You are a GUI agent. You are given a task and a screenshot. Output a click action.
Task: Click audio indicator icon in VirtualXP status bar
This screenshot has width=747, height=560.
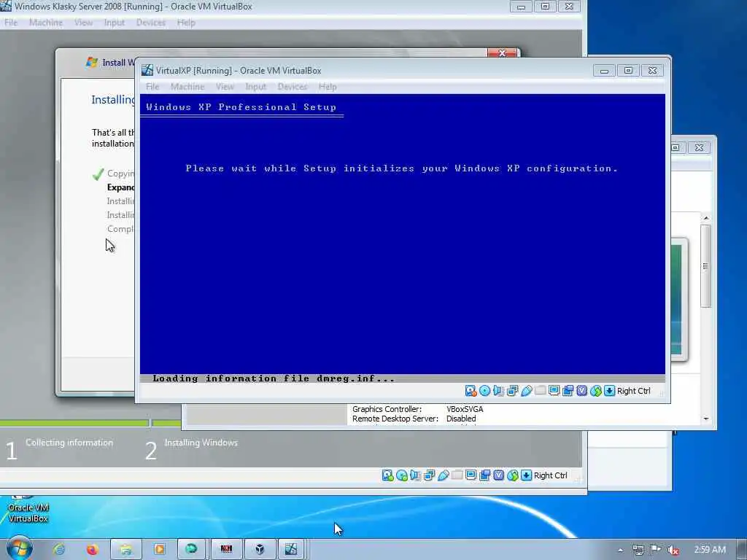pos(498,391)
